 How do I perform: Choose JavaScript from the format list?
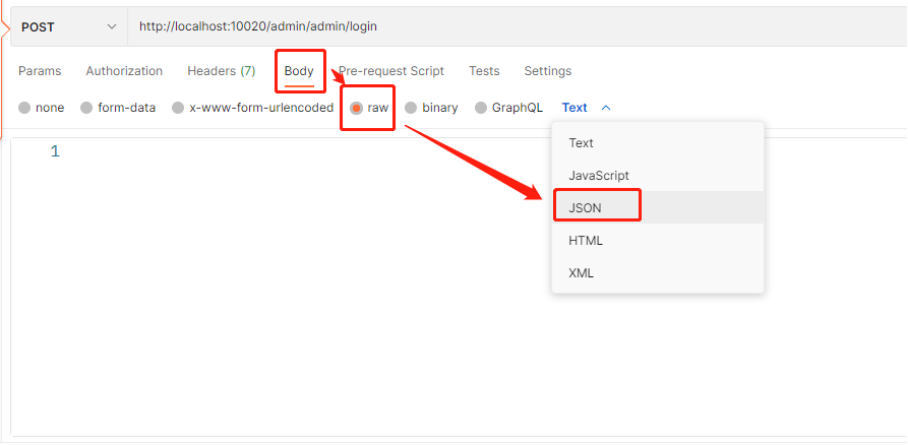(x=658, y=175)
